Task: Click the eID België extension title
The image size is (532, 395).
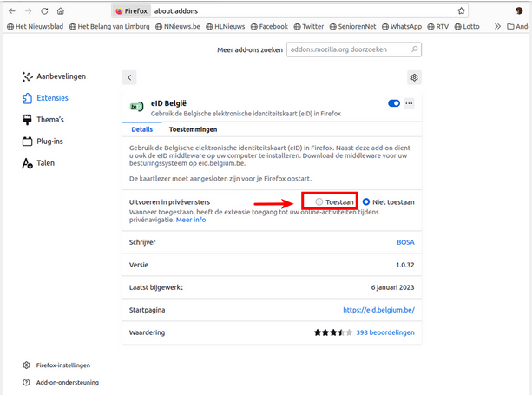Action: coord(168,103)
